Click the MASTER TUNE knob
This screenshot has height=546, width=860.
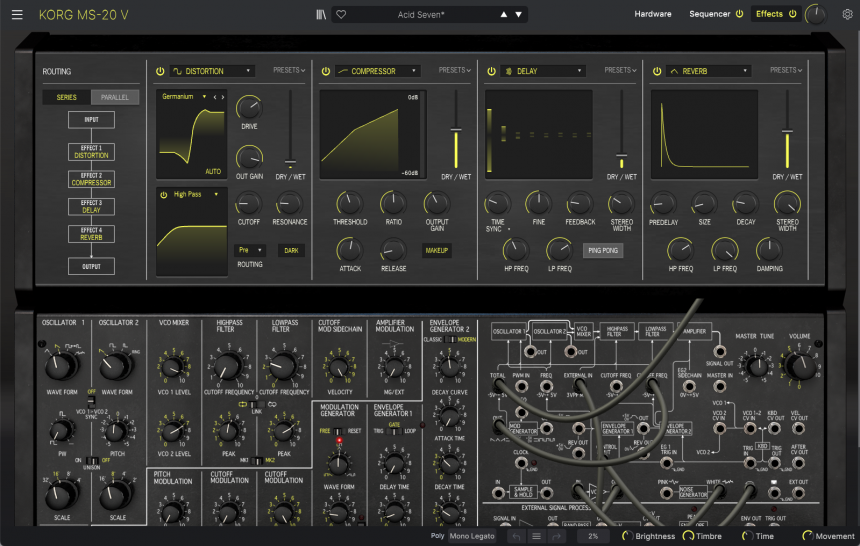pyautogui.click(x=757, y=366)
